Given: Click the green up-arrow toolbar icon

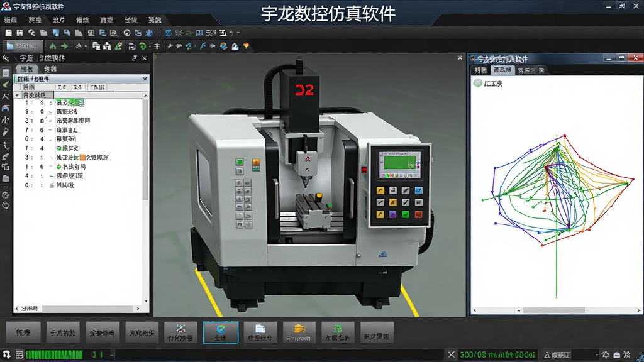Looking at the screenshot, I should [x=53, y=47].
